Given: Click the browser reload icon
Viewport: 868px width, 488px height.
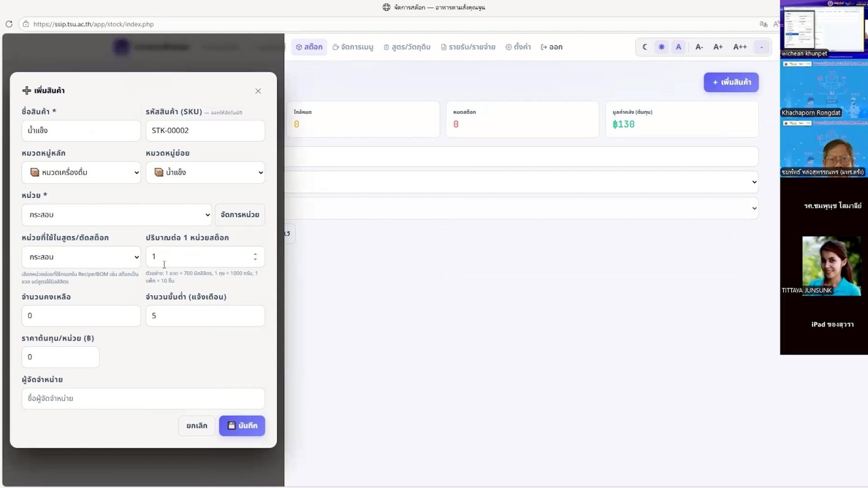Looking at the screenshot, I should click(x=9, y=24).
